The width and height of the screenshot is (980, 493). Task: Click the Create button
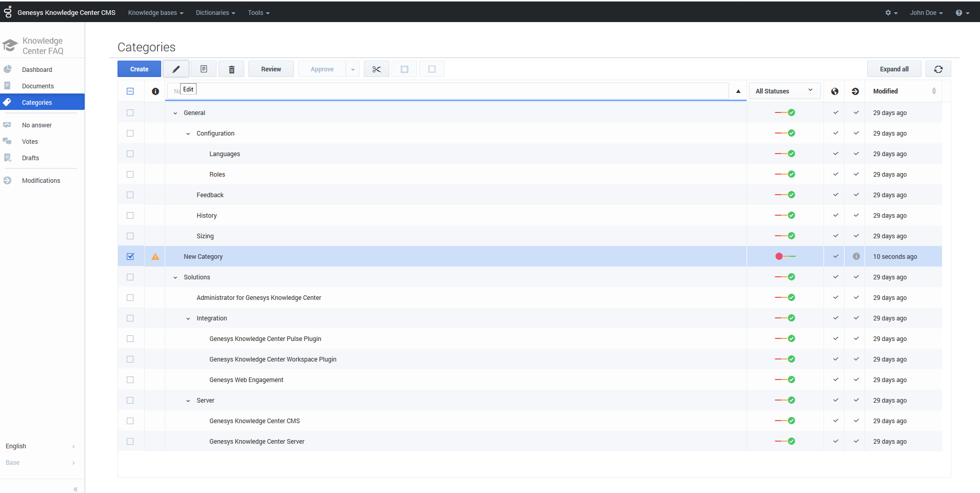(139, 69)
